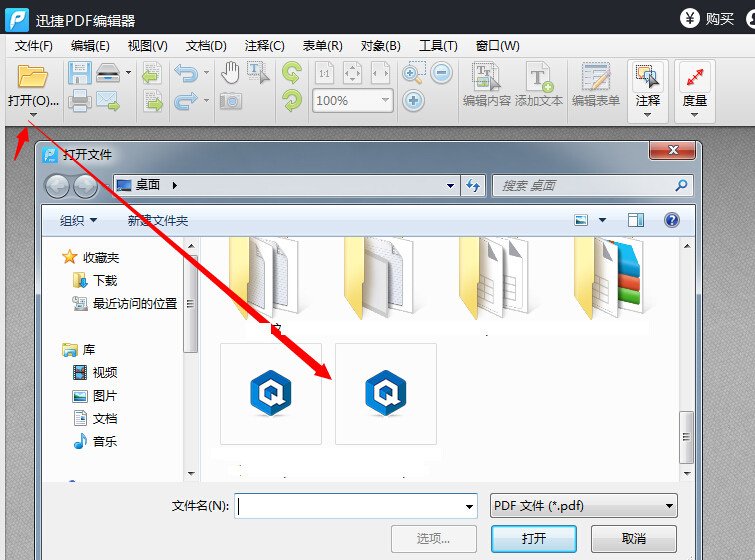Open the 视图(V) menu
Image resolution: width=755 pixels, height=560 pixels.
[147, 46]
